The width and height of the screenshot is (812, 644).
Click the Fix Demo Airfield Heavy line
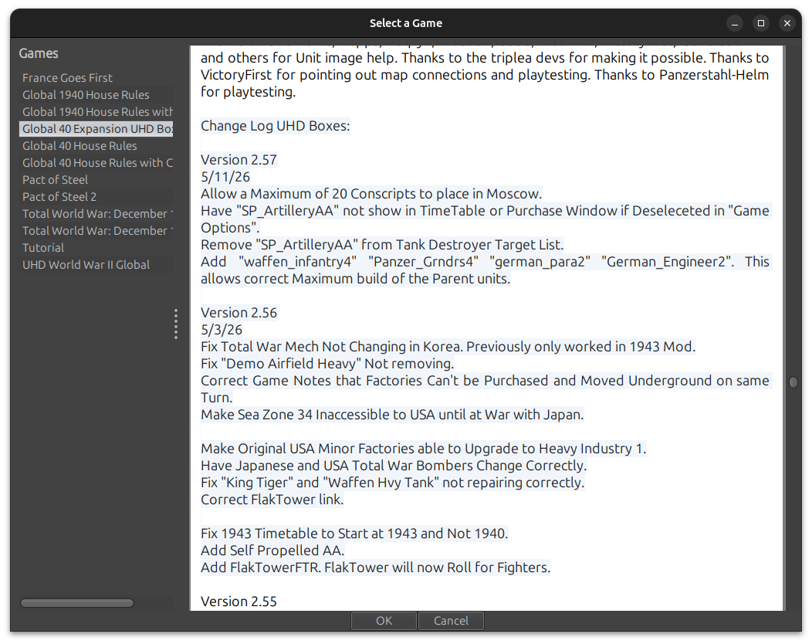(327, 364)
